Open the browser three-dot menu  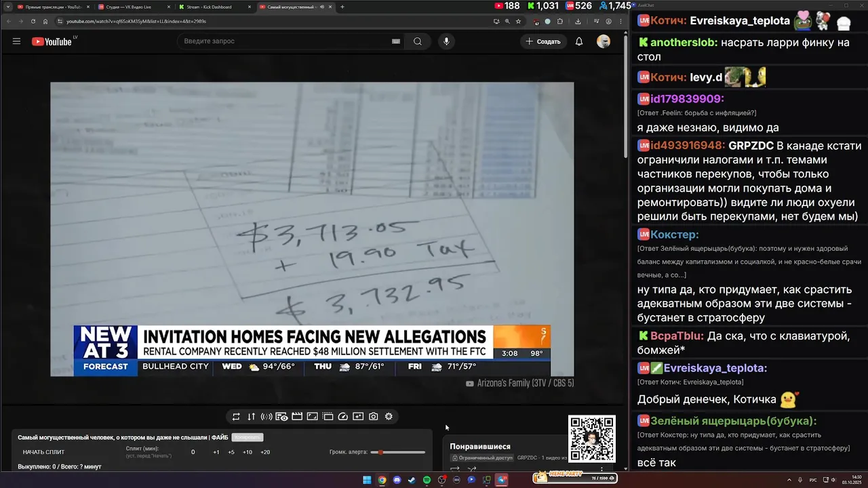click(620, 21)
